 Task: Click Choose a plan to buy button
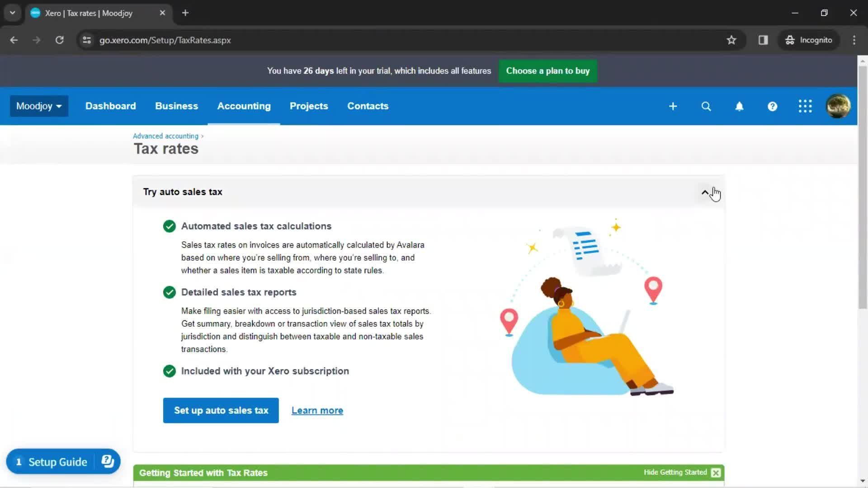click(x=547, y=71)
